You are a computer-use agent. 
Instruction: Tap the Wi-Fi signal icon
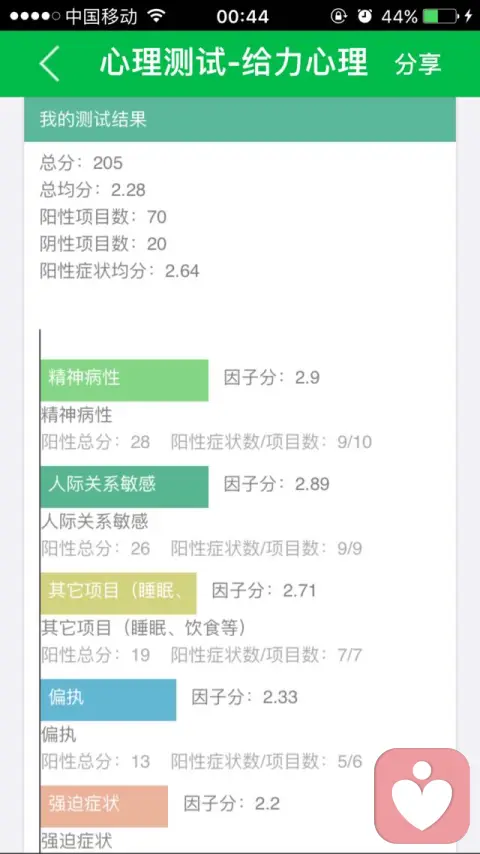156,16
